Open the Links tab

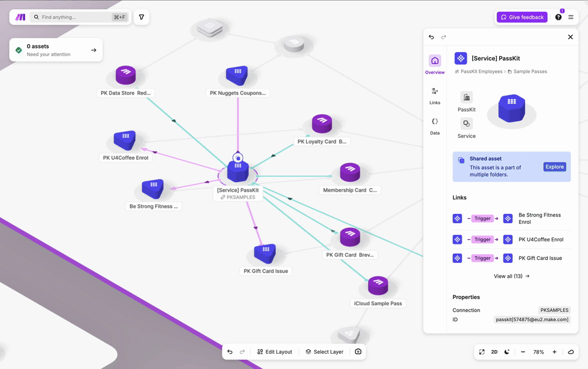[435, 96]
